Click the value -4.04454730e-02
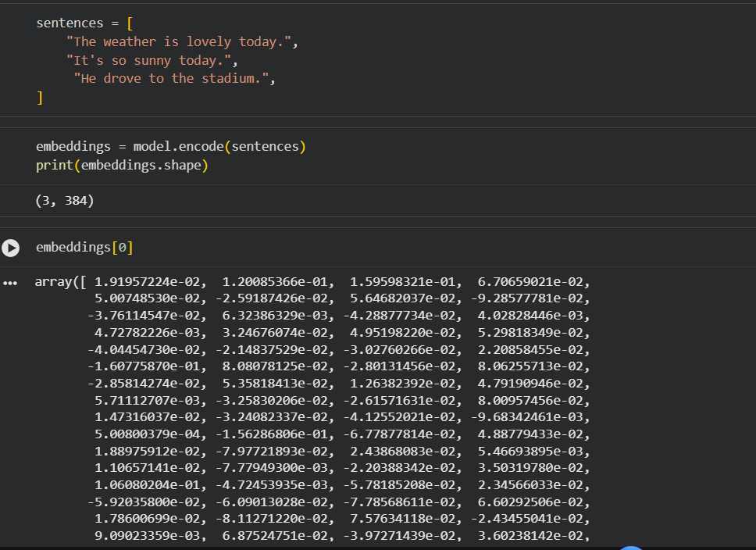The height and width of the screenshot is (550, 756). [x=144, y=350]
